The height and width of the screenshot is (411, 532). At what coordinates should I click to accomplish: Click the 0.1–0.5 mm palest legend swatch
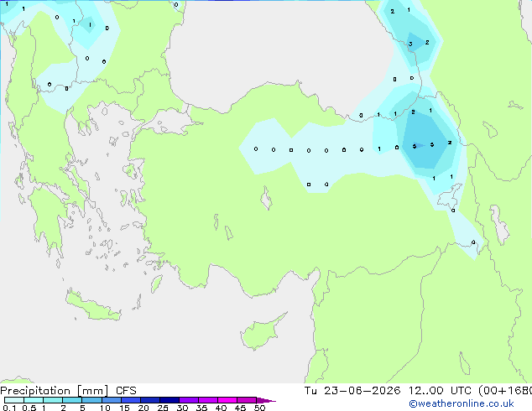click(x=14, y=400)
